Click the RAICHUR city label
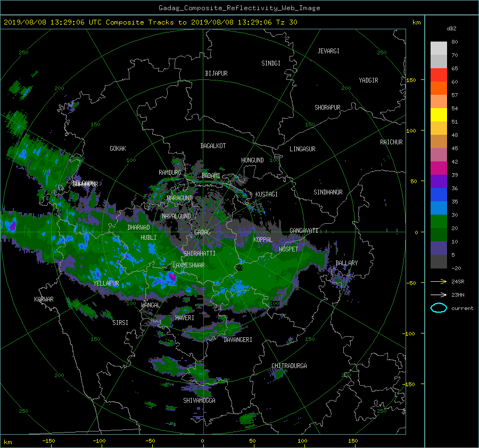The width and height of the screenshot is (479, 448). (391, 142)
